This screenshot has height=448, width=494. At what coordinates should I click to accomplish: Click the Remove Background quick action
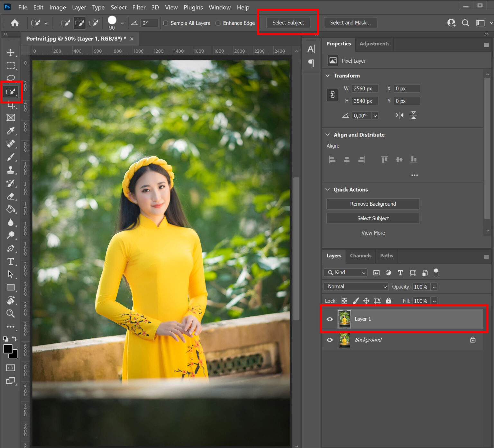[x=373, y=204]
